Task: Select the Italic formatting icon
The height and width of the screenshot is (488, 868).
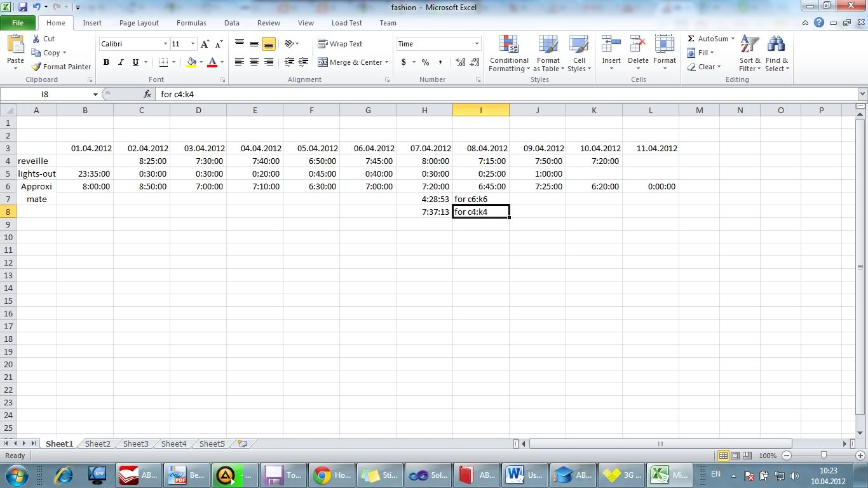Action: click(120, 62)
